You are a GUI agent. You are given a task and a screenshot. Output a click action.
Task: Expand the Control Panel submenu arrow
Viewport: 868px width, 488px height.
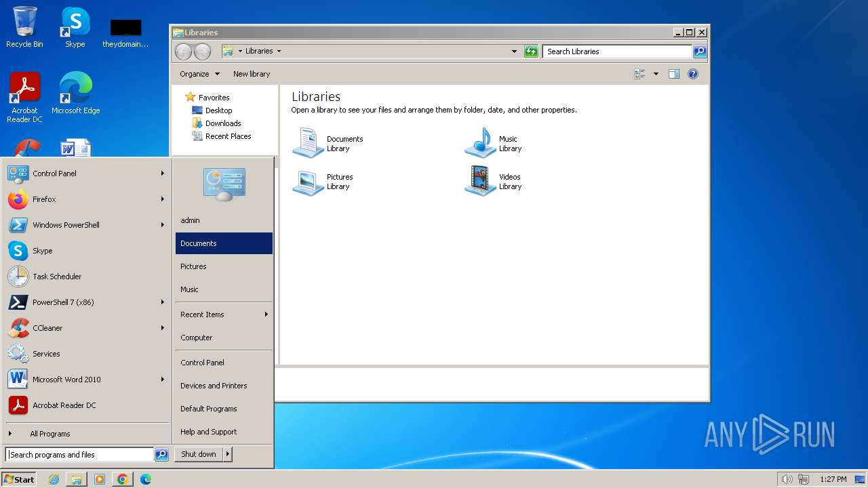click(x=163, y=174)
